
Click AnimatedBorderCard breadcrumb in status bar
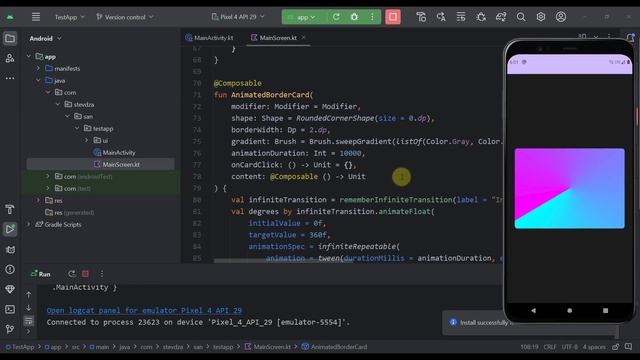[334, 347]
